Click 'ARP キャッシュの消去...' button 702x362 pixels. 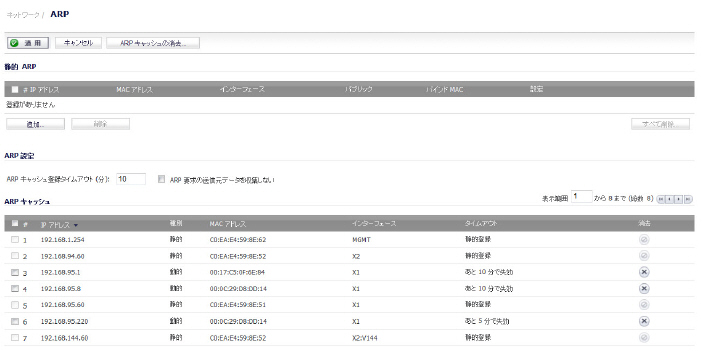click(x=153, y=43)
